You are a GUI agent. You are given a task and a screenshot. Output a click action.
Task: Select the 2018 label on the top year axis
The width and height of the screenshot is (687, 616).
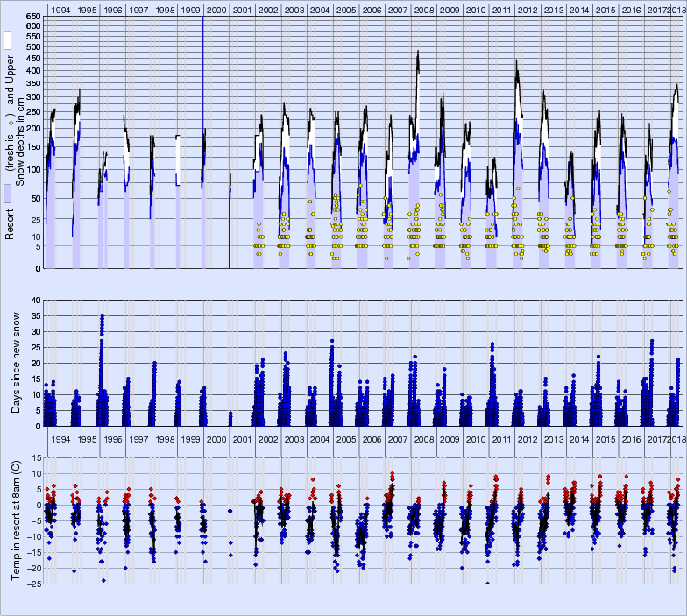(x=677, y=9)
